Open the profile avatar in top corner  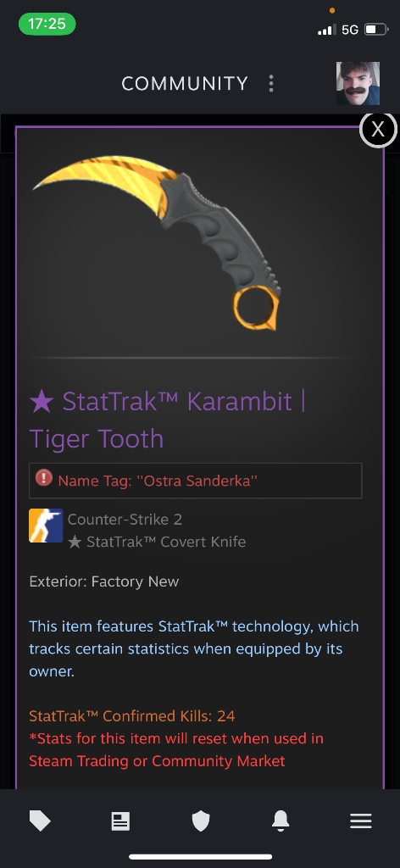pos(358,84)
